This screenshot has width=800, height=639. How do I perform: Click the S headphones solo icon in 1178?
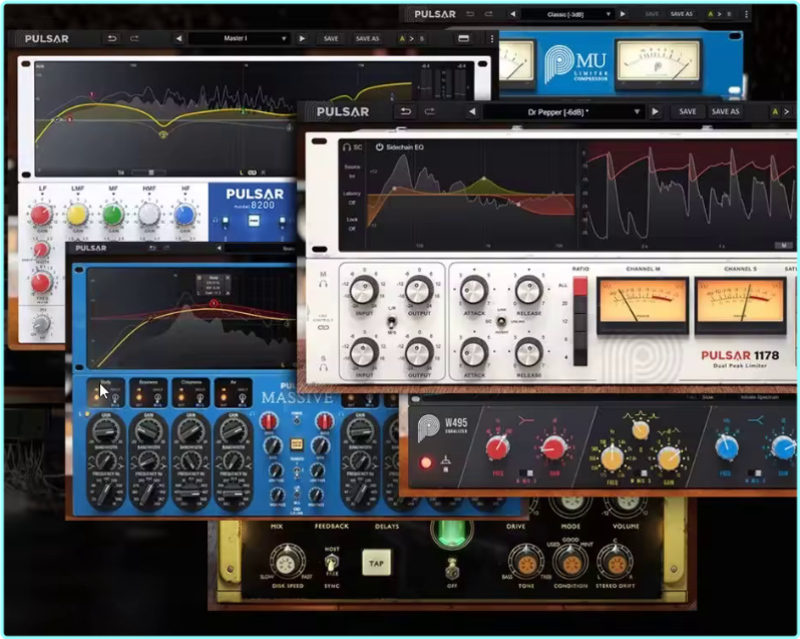point(323,367)
